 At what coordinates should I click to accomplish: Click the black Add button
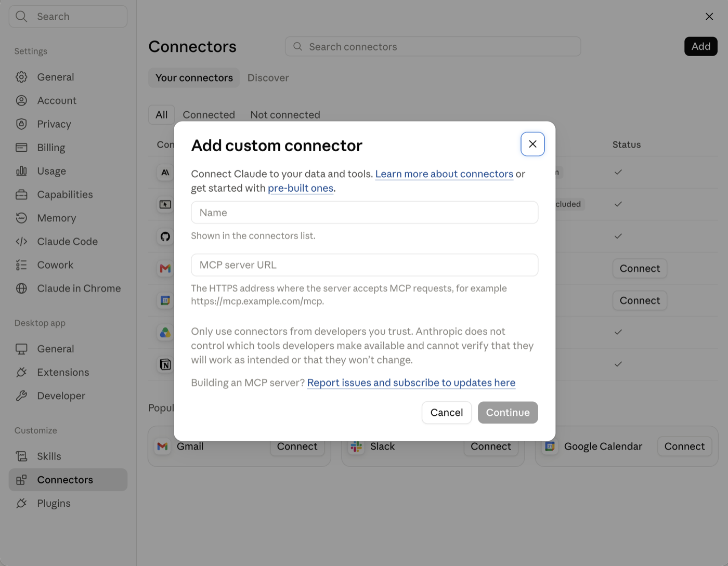click(700, 46)
